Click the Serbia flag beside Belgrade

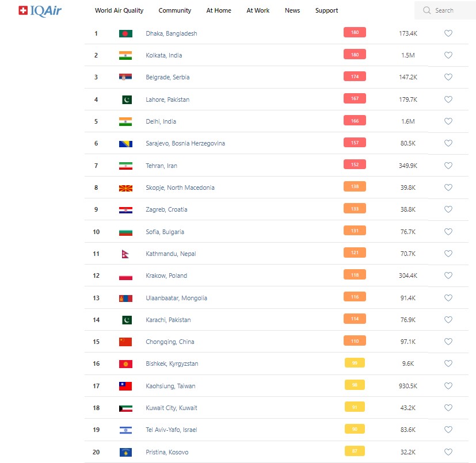click(x=125, y=77)
